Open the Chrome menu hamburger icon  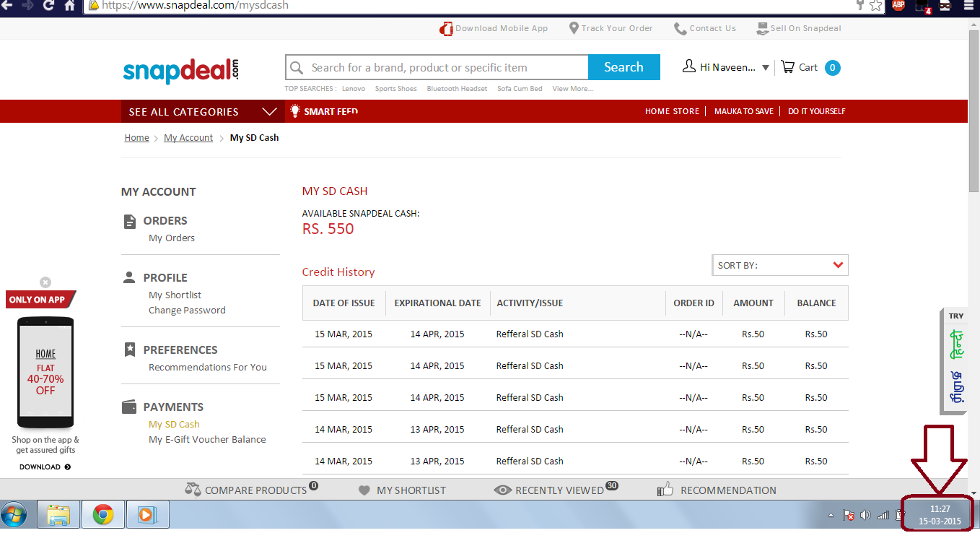tap(968, 5)
